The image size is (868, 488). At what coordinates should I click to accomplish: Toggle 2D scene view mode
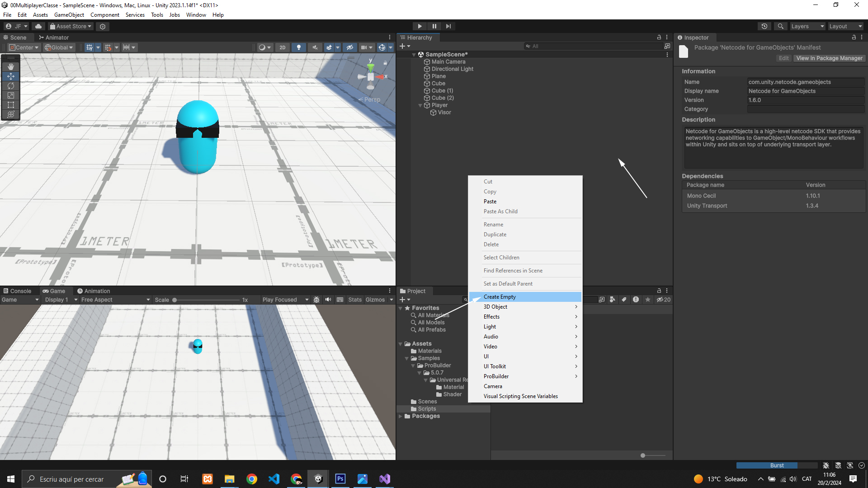coord(283,47)
